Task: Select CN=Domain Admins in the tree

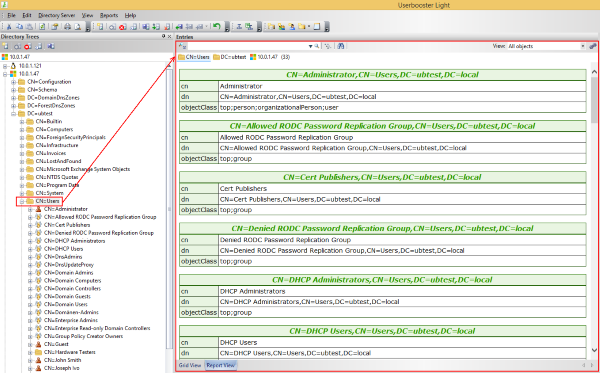Action: [x=68, y=273]
